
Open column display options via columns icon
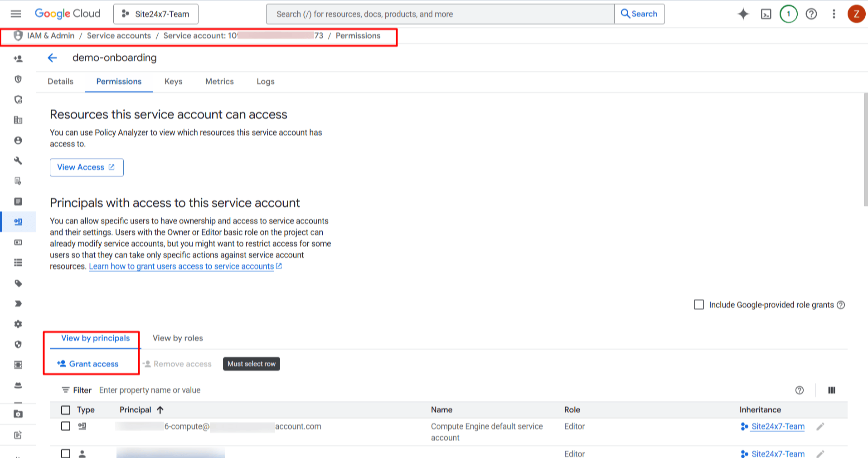[x=832, y=390]
